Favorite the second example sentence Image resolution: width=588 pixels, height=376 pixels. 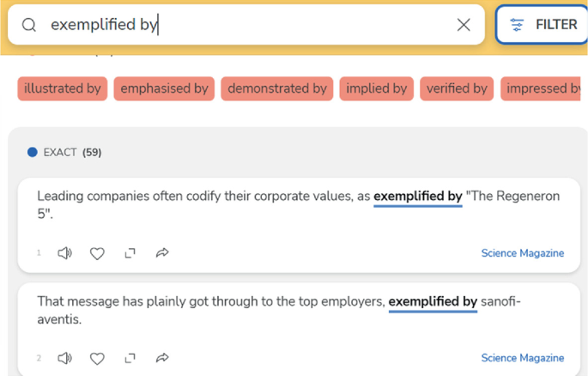tap(97, 358)
